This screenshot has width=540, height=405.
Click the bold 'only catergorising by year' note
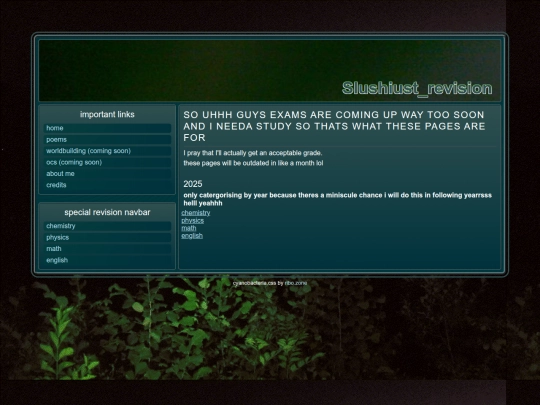point(338,199)
